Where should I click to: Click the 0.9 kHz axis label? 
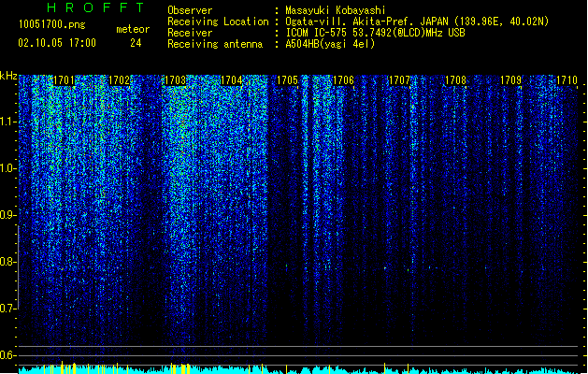click(7, 215)
